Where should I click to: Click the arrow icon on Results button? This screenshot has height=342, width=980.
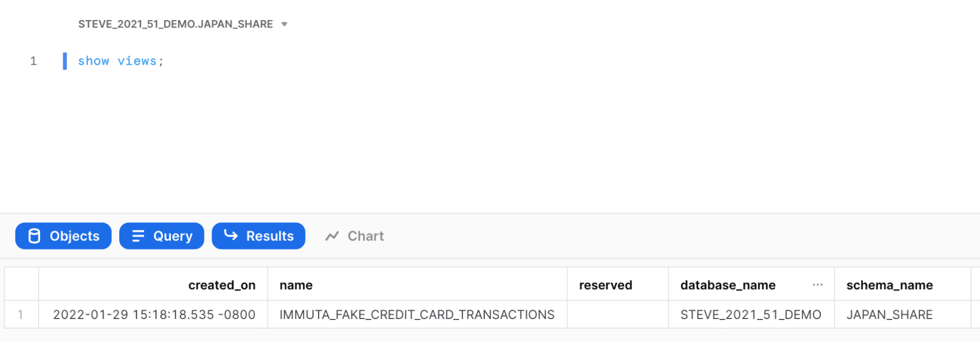click(231, 235)
